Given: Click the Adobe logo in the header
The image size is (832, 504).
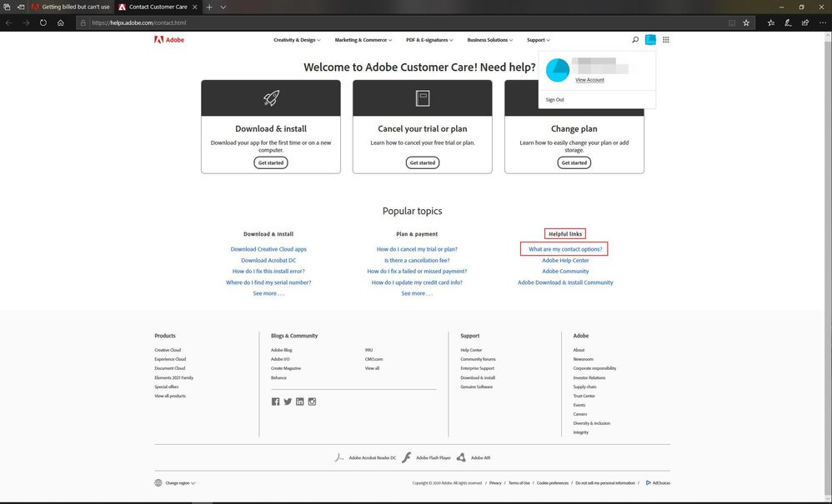Looking at the screenshot, I should tap(169, 40).
